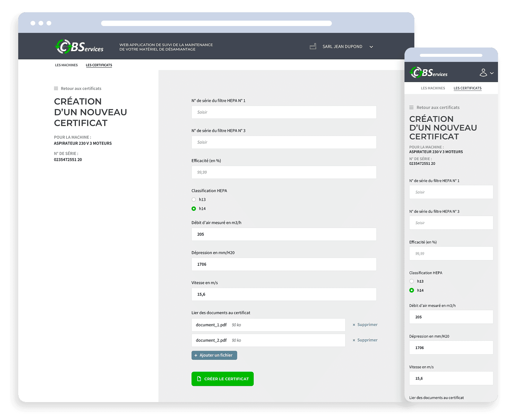The width and height of the screenshot is (518, 420).
Task: Click the Créer le certificat button
Action: 222,379
